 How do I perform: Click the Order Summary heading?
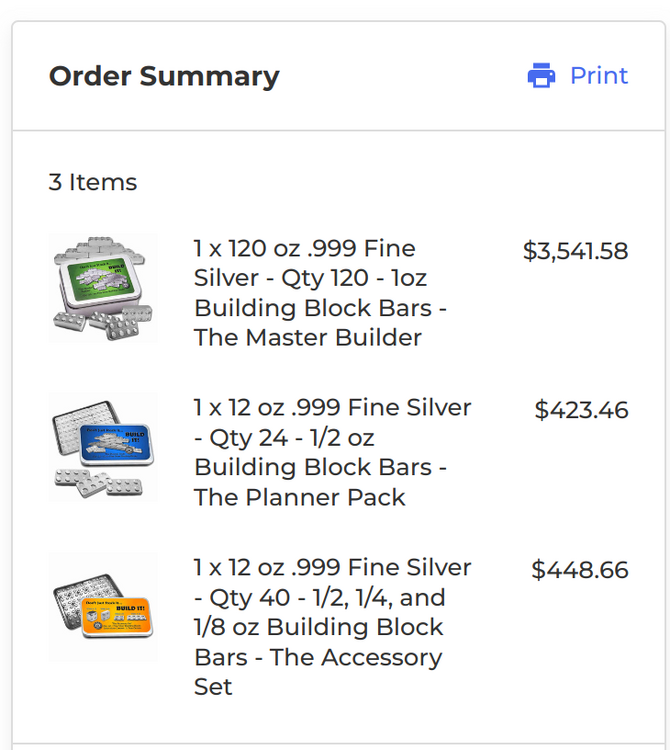click(x=164, y=76)
